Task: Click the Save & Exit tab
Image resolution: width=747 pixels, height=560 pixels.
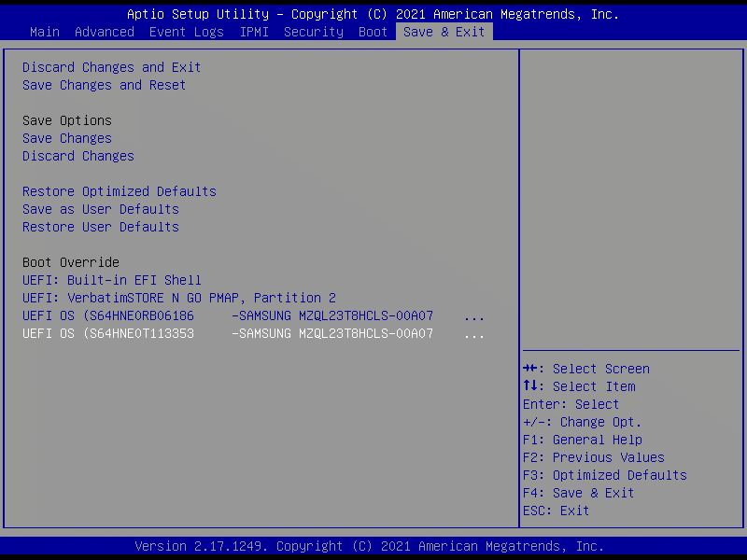Action: click(x=444, y=32)
